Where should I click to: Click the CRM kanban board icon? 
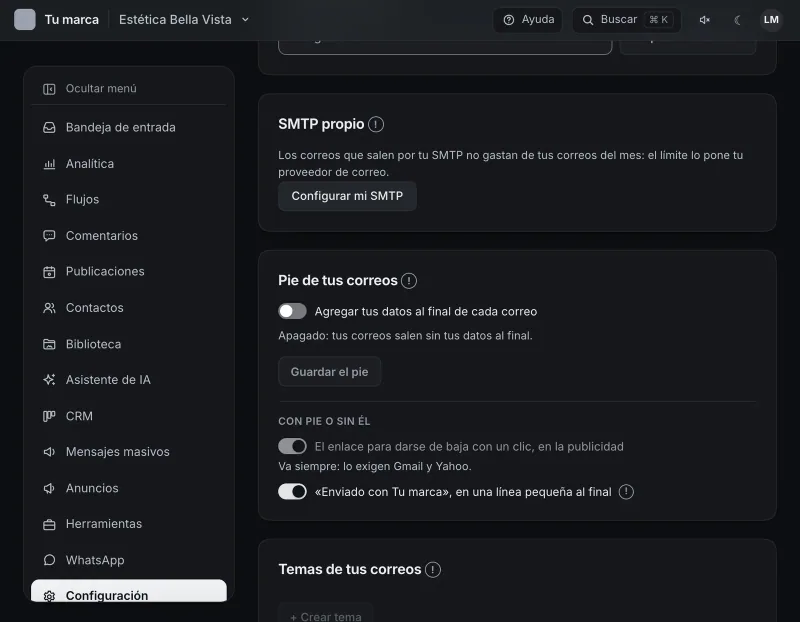tap(49, 416)
